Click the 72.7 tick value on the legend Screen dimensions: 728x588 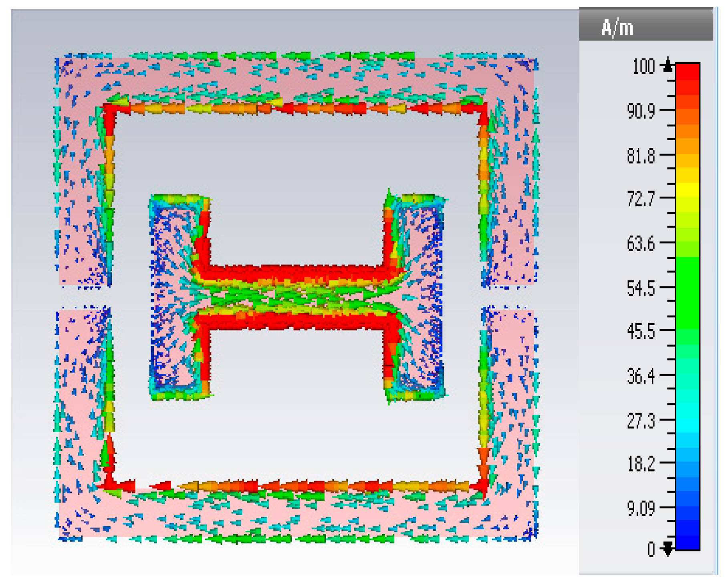coord(641,198)
